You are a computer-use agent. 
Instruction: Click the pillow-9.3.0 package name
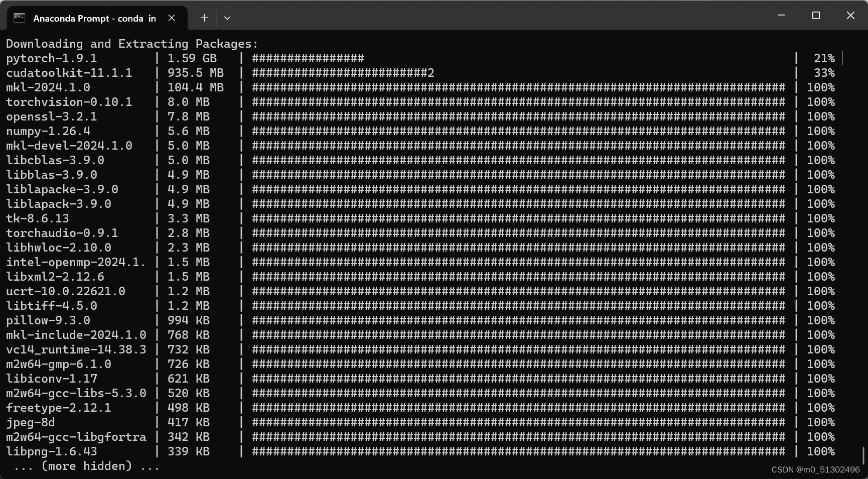point(48,320)
